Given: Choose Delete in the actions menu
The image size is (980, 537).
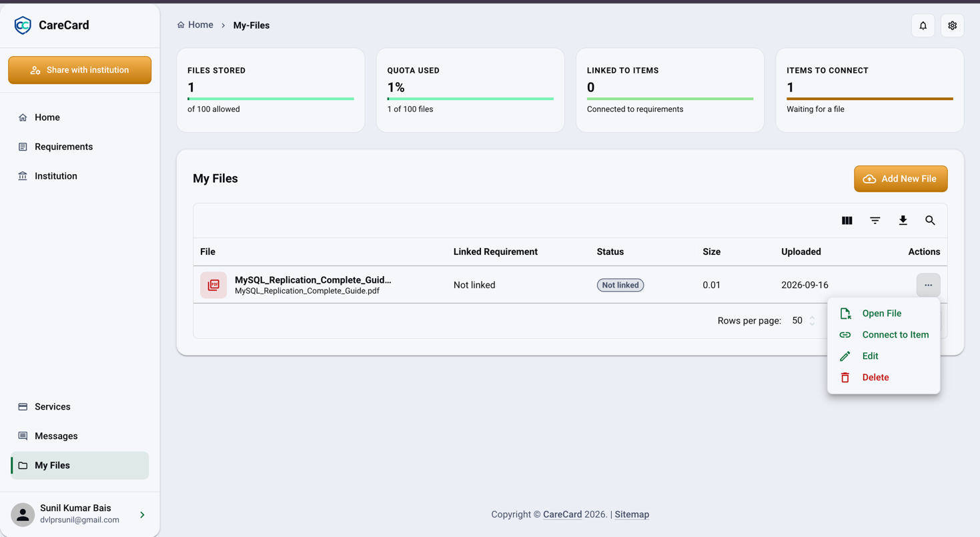Looking at the screenshot, I should point(884,378).
